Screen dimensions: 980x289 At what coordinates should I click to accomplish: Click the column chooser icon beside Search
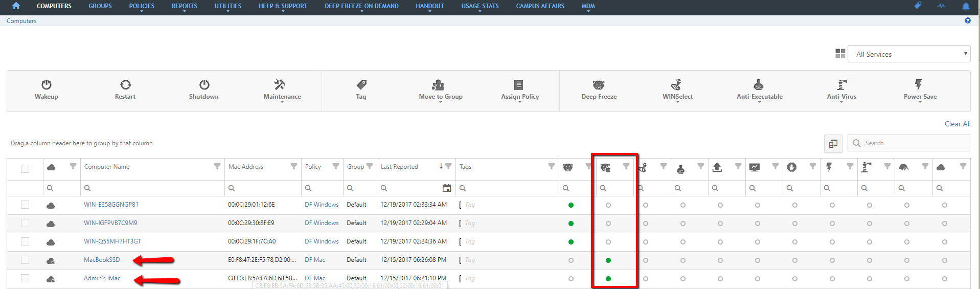tap(833, 144)
